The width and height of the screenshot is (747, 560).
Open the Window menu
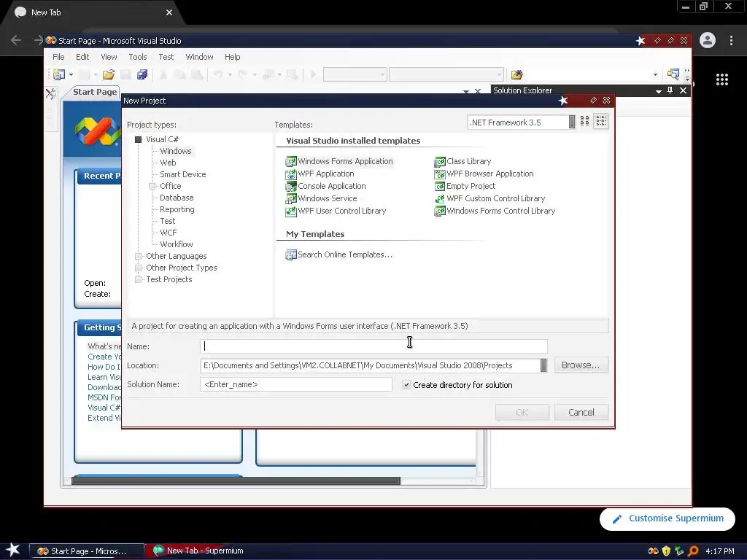point(199,57)
